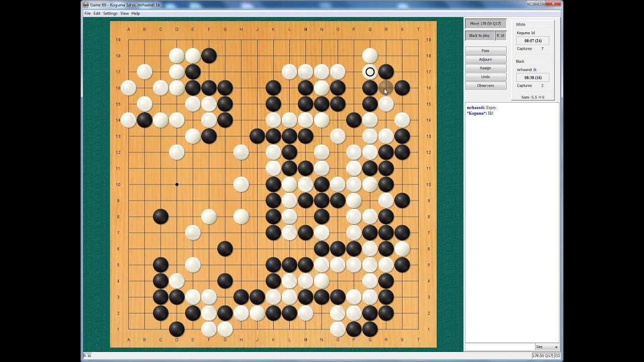Request an Undo of the last move
This screenshot has height=362, width=644.
click(486, 77)
